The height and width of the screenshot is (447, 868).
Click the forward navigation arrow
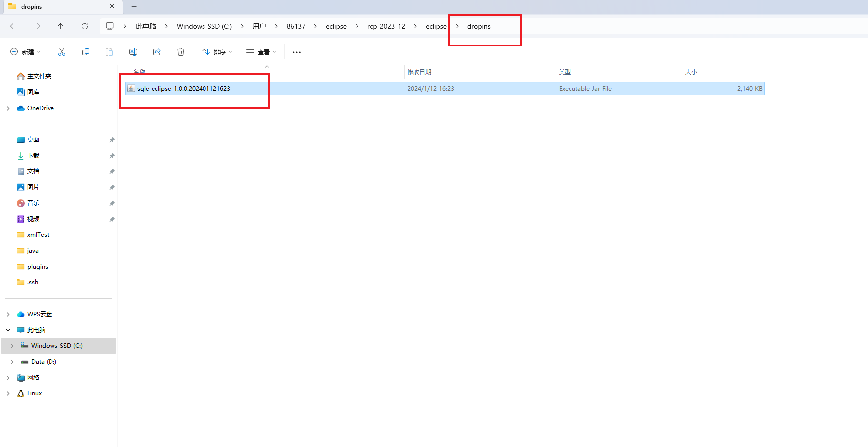coord(37,26)
